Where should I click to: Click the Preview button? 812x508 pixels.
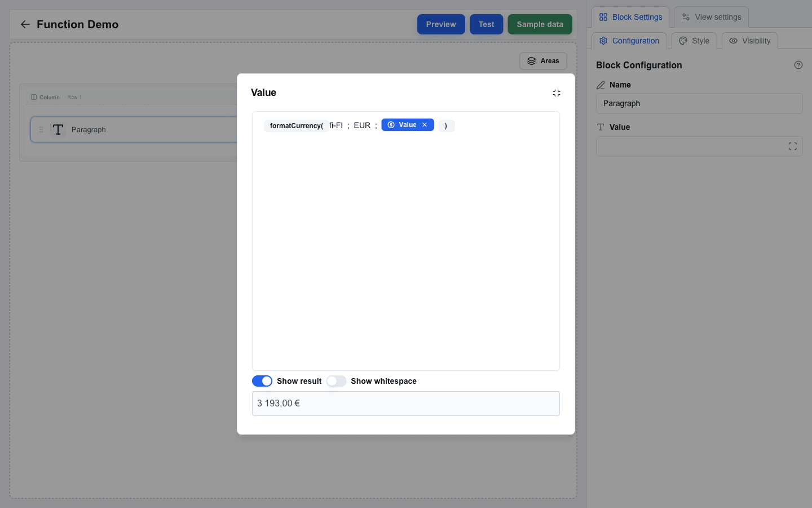click(x=441, y=24)
